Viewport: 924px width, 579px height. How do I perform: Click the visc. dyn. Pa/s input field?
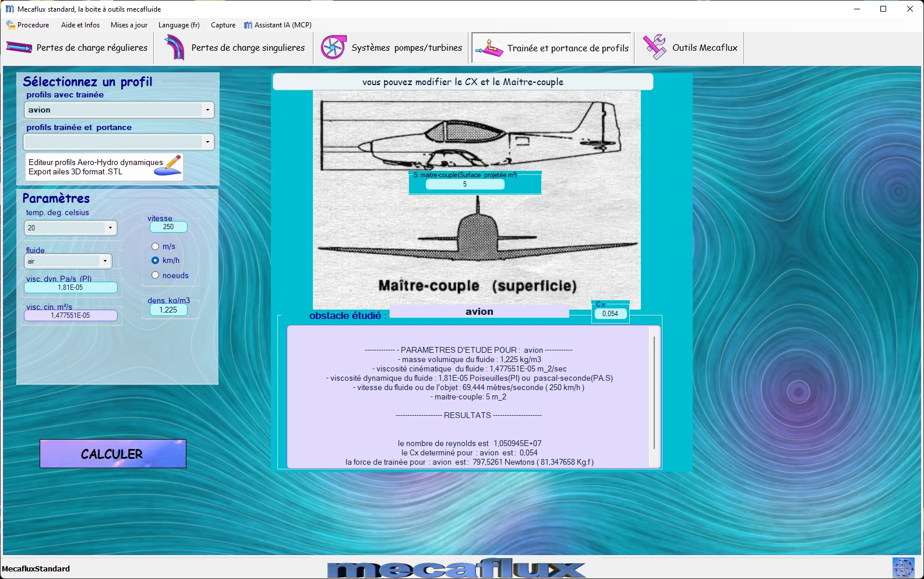click(70, 287)
